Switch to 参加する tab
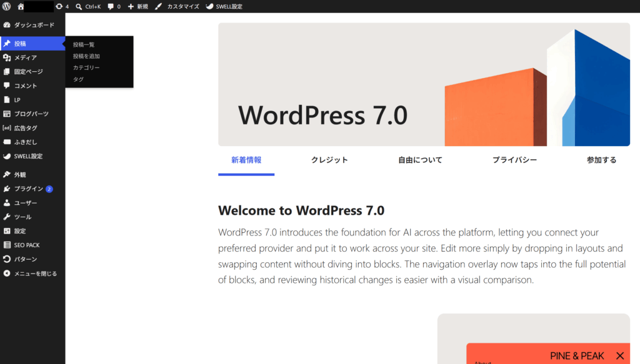 coord(602,160)
